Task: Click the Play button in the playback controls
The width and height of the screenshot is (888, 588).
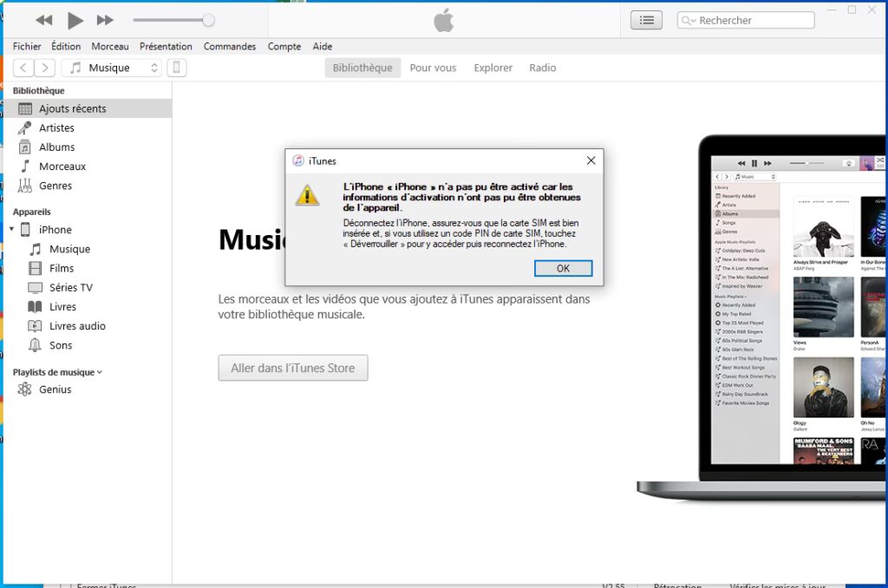Action: point(75,20)
